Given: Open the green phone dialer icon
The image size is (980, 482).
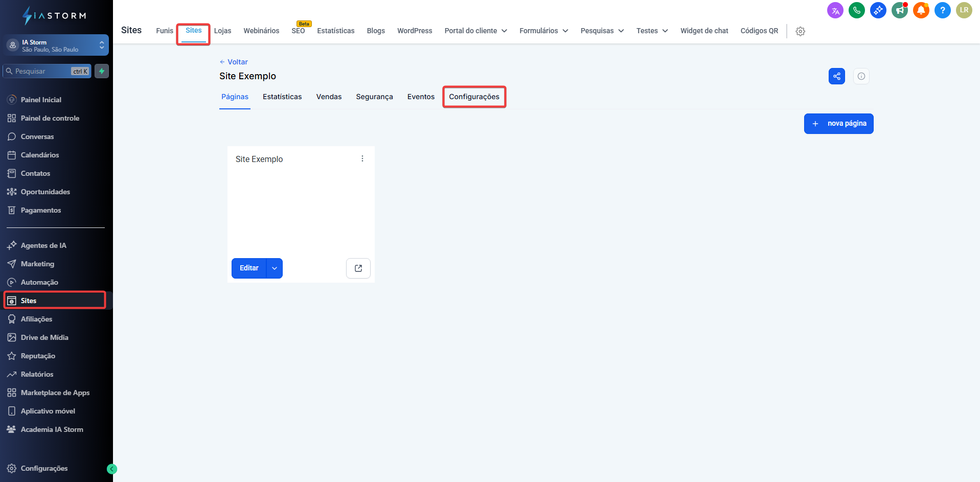Looking at the screenshot, I should tap(856, 10).
